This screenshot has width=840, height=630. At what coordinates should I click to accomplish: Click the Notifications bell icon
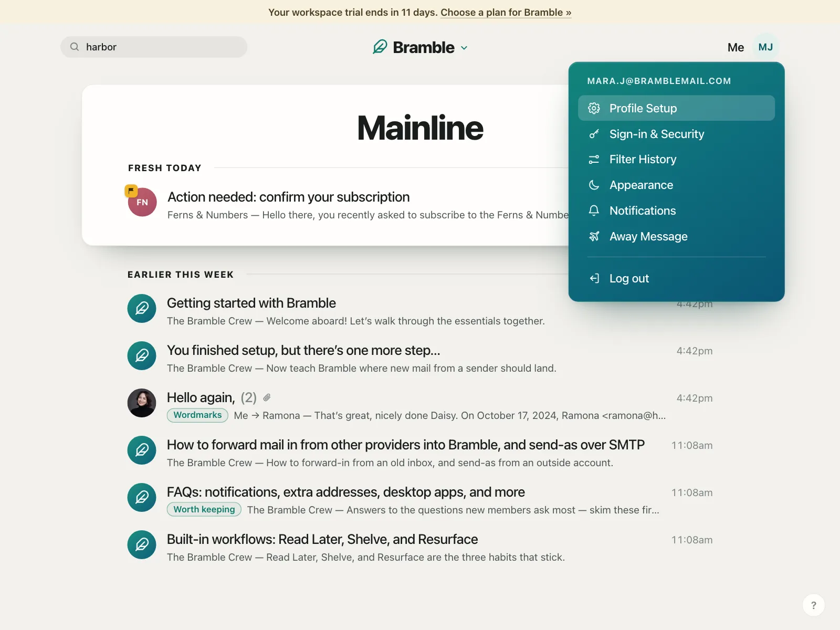coord(594,211)
